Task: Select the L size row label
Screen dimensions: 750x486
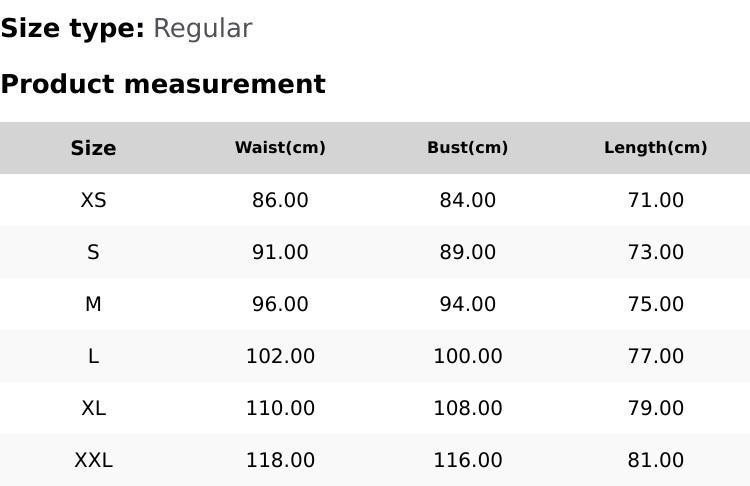Action: point(93,356)
